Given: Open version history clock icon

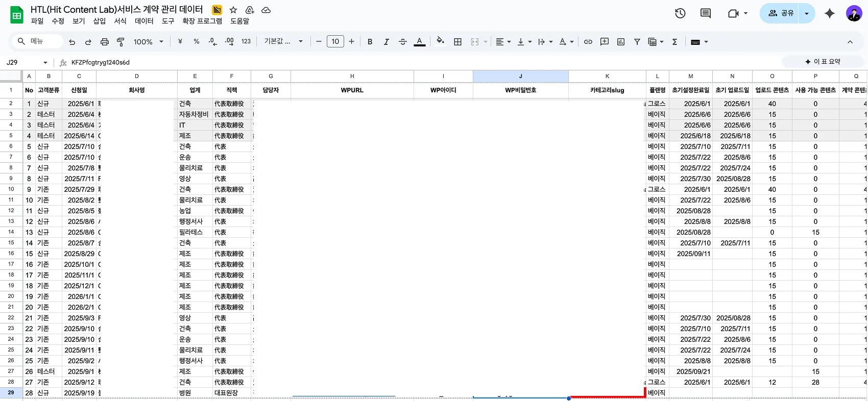Looking at the screenshot, I should [x=680, y=13].
